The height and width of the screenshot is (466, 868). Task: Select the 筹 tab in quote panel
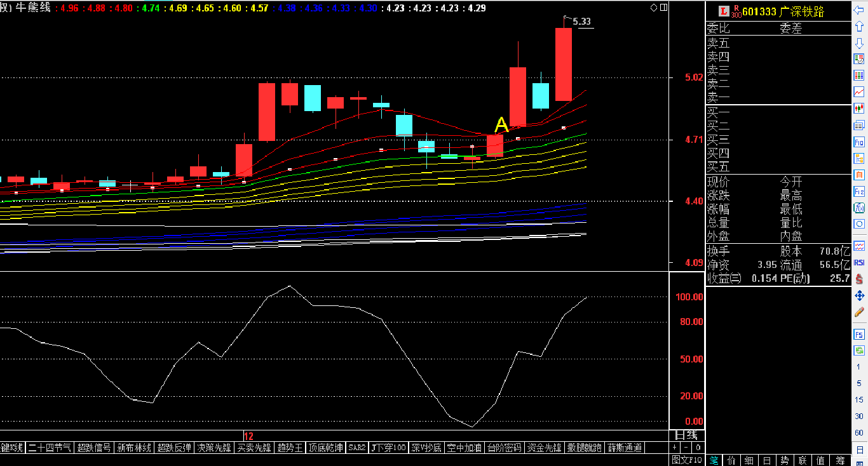pos(841,460)
